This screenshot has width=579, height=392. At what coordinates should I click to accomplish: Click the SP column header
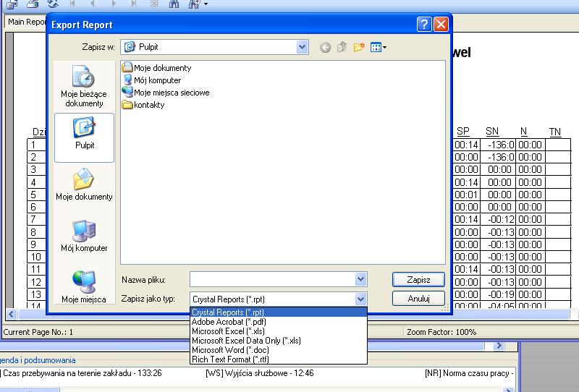click(x=462, y=132)
